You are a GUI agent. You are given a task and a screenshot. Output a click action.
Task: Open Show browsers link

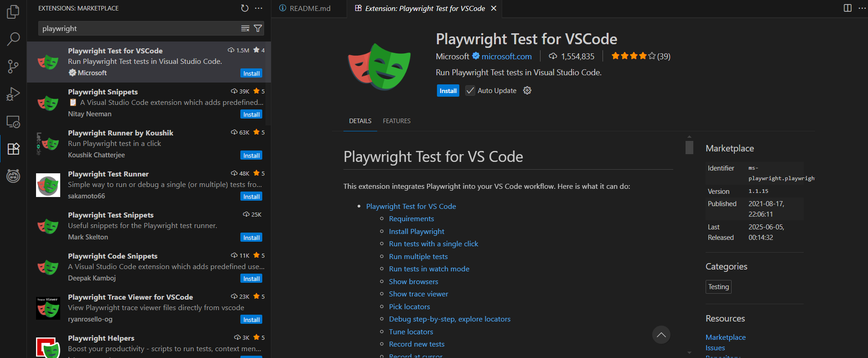click(x=414, y=282)
